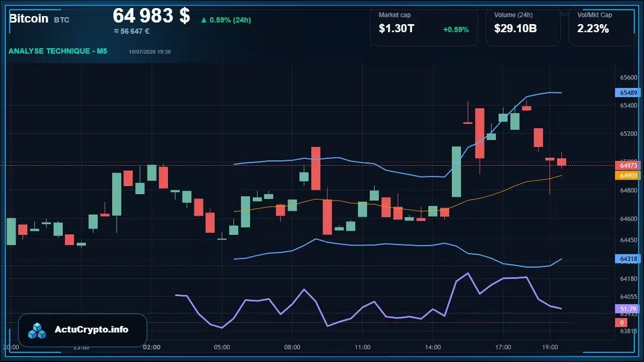Click the 64180 axis label
Image resolution: width=644 pixels, height=362 pixels.
[628, 278]
